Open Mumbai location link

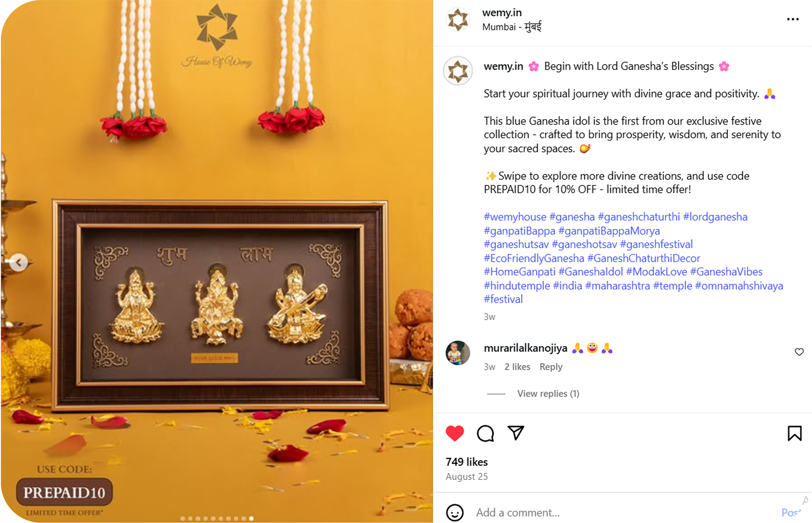pos(512,26)
